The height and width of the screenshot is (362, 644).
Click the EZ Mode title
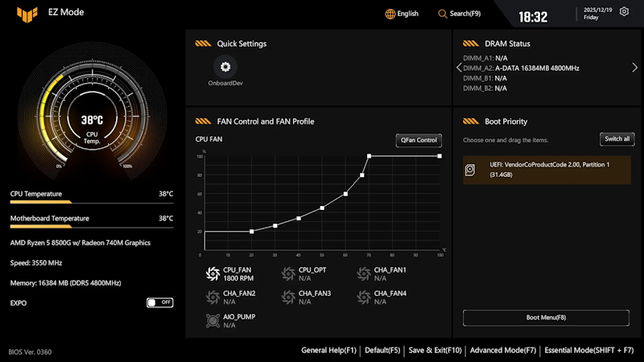pyautogui.click(x=66, y=12)
